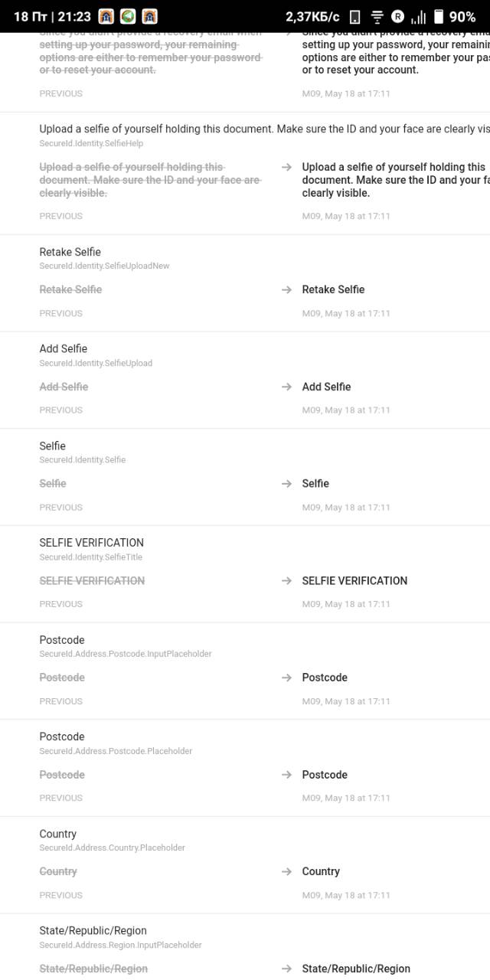Tap the 21:23 clock in the status bar

click(74, 17)
